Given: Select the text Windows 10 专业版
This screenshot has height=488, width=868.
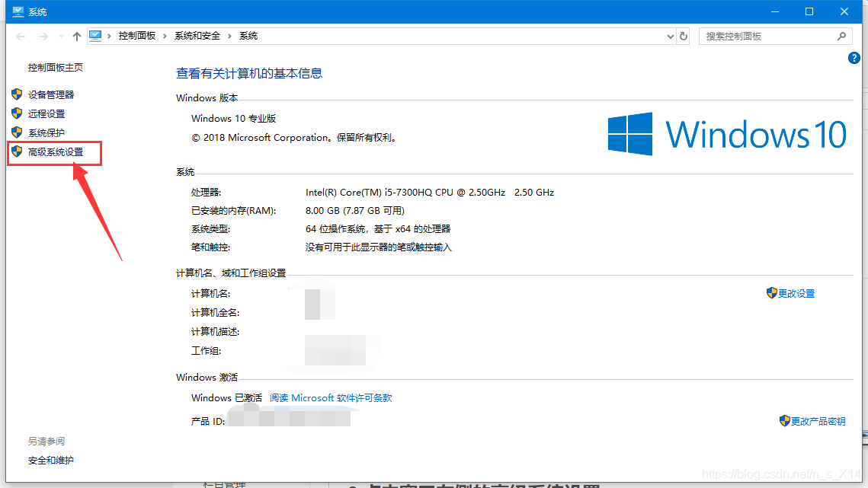Looking at the screenshot, I should [234, 119].
